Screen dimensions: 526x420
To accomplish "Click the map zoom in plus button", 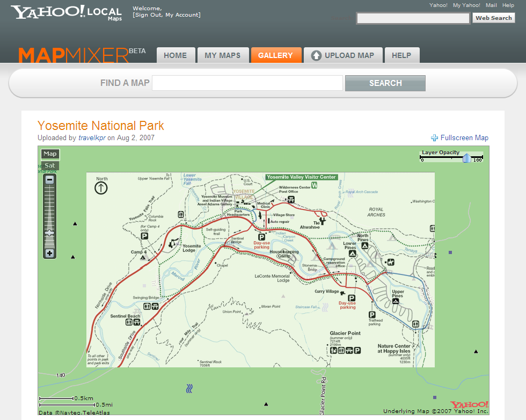I will click(49, 254).
